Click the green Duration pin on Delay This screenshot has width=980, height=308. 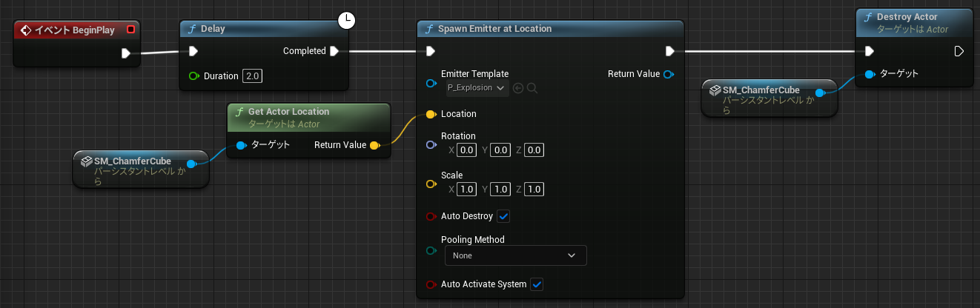(194, 76)
